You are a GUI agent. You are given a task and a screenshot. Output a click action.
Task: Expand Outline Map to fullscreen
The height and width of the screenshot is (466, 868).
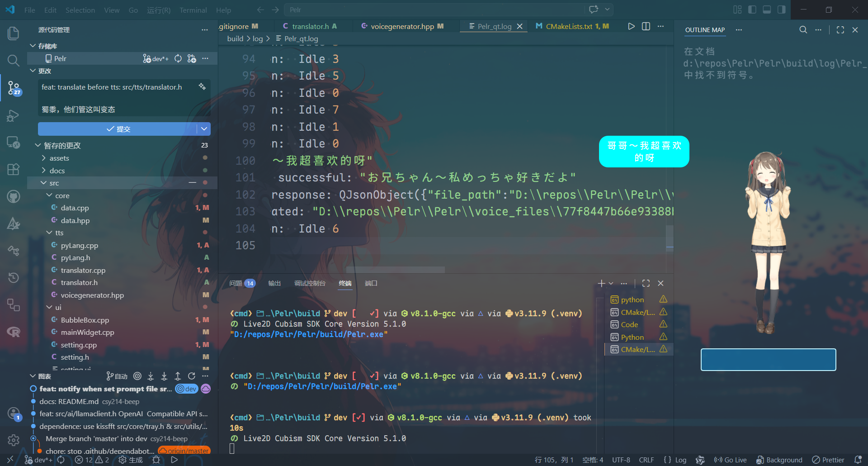[x=840, y=30]
